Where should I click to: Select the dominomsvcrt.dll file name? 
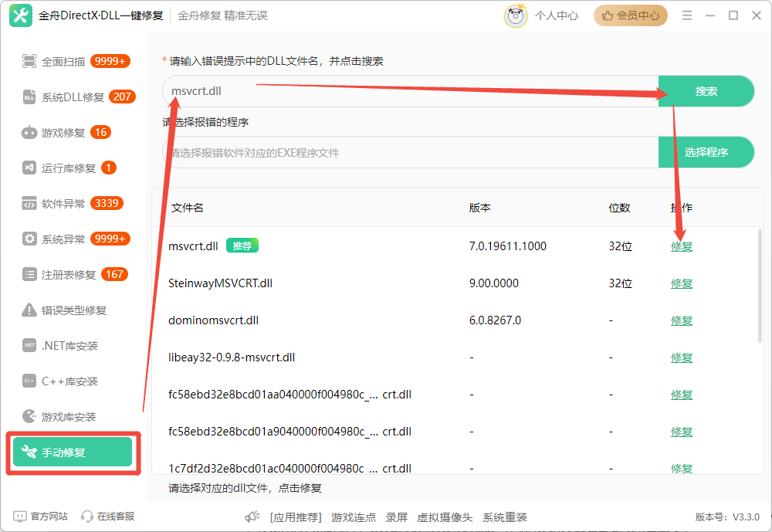pyautogui.click(x=213, y=320)
